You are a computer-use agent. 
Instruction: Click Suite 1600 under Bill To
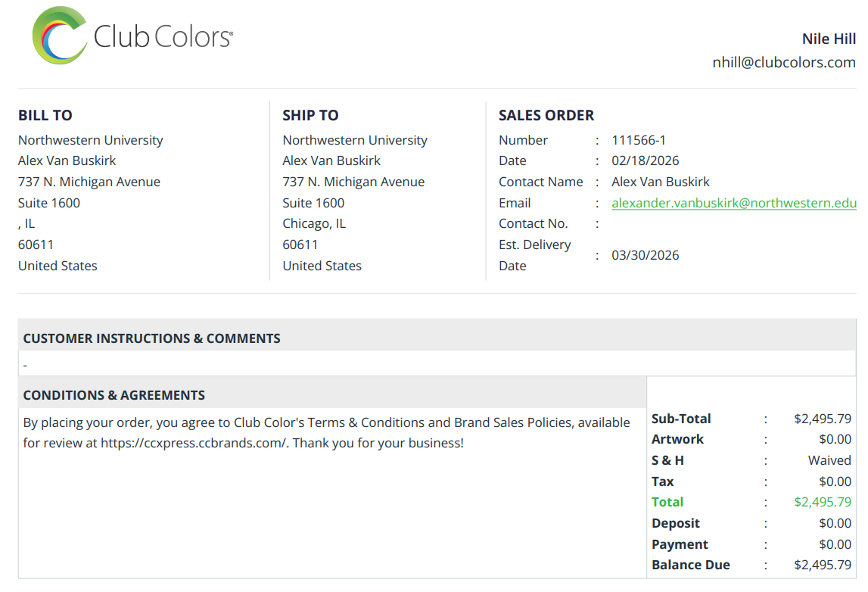point(49,203)
